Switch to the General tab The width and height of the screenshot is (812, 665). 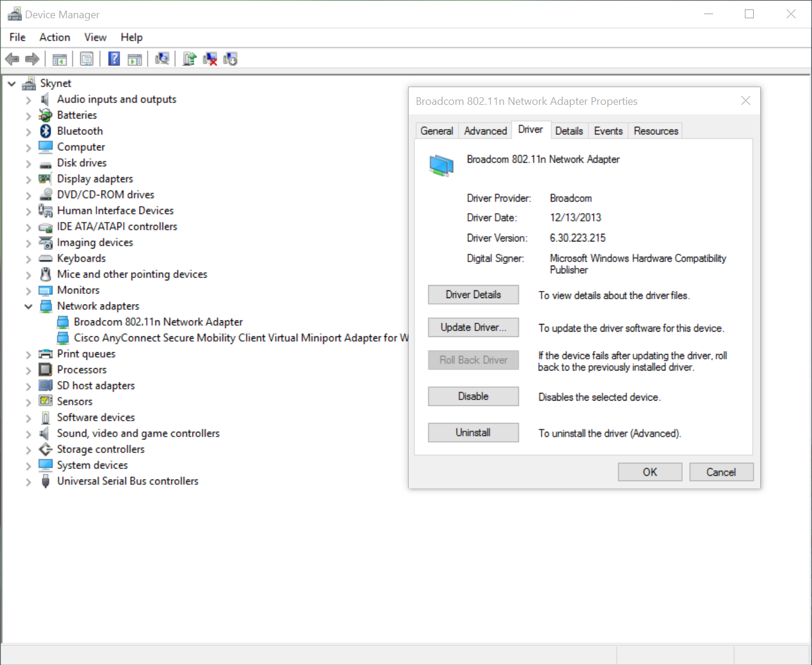(x=437, y=131)
